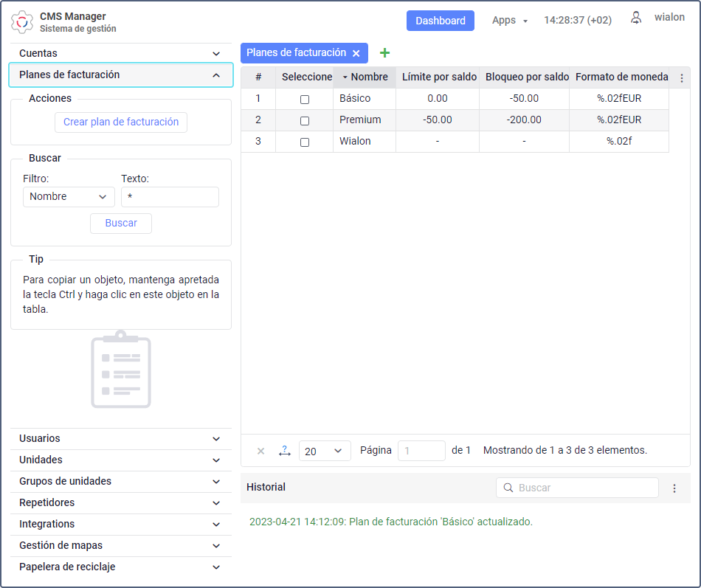Open the rows-per-page dropdown showing 20

tap(325, 451)
